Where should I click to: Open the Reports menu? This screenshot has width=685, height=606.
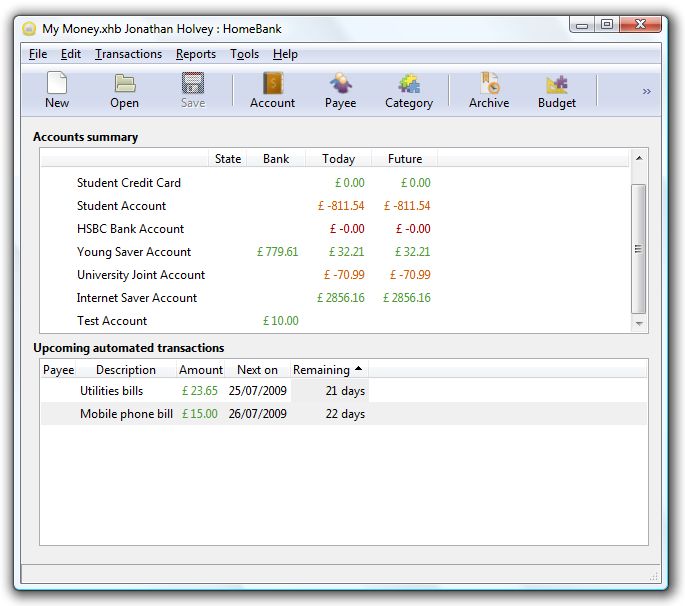click(196, 54)
